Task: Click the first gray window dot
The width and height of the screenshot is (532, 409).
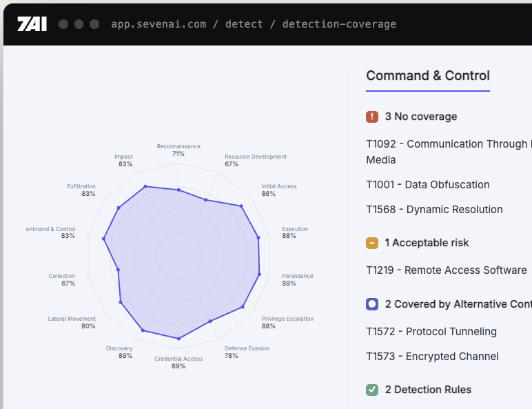Action: pyautogui.click(x=63, y=24)
